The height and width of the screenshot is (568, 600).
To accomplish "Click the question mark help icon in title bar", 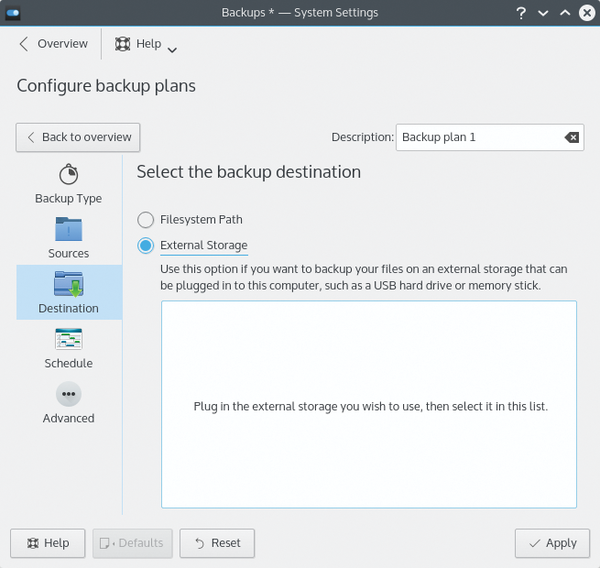I will (521, 13).
